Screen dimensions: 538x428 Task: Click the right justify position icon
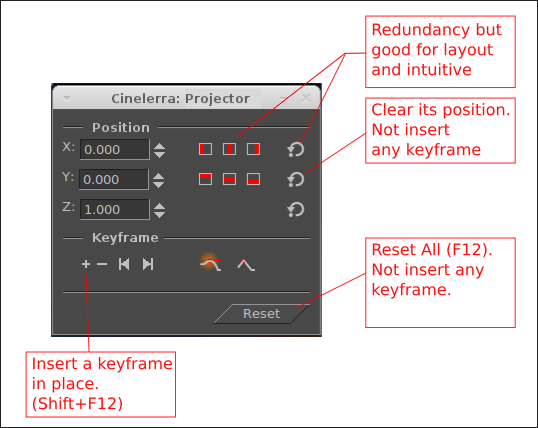pos(253,149)
